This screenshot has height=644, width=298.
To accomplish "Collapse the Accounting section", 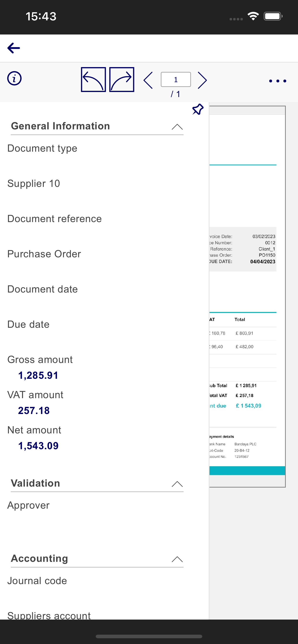I will click(177, 559).
